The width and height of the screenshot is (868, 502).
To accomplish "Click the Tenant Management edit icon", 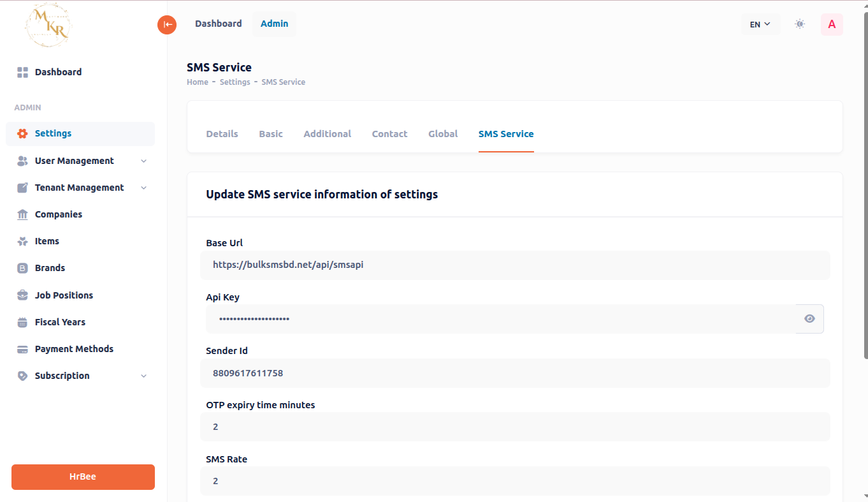I will coord(23,188).
